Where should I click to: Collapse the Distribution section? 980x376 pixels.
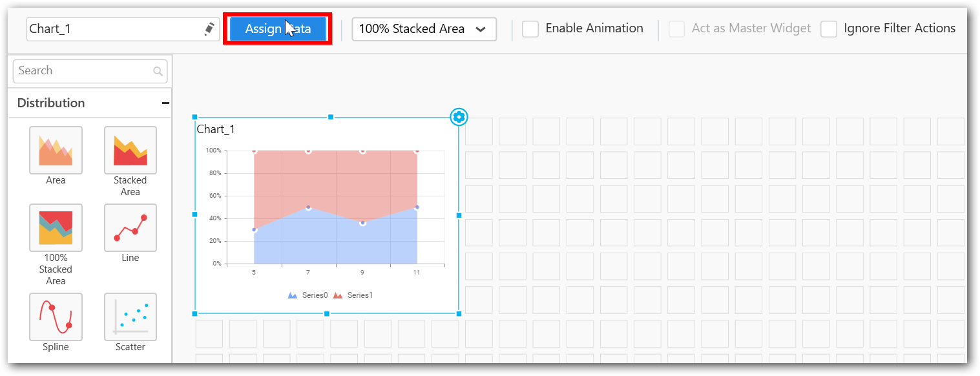(165, 103)
